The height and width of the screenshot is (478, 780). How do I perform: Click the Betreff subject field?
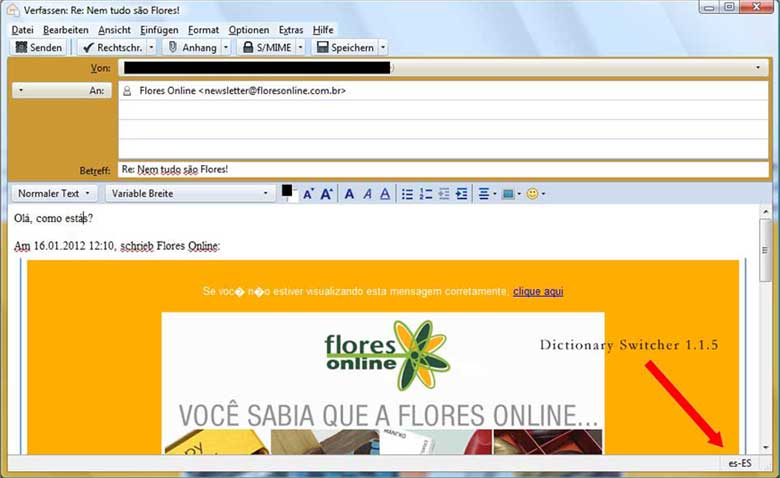[x=443, y=169]
